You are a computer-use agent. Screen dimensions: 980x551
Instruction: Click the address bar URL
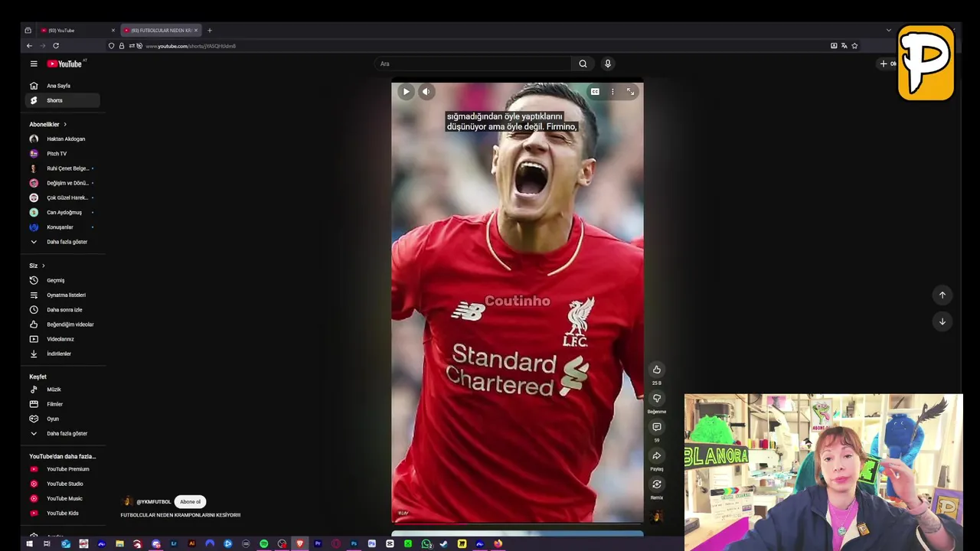(x=191, y=46)
